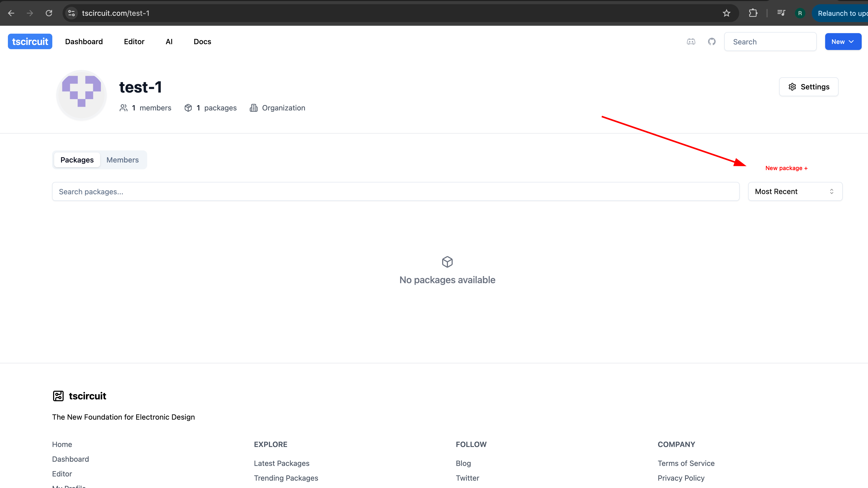This screenshot has width=868, height=488.
Task: Open Latest Packages footer link
Action: point(281,463)
